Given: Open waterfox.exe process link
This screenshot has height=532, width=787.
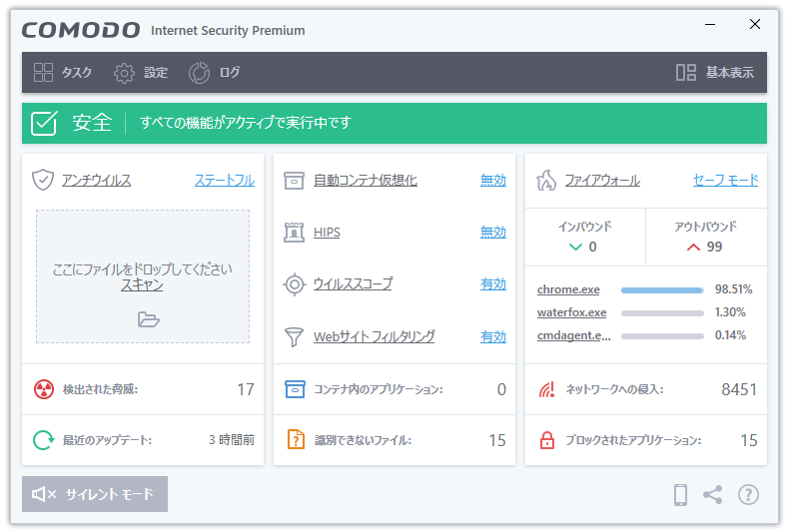Looking at the screenshot, I should 571,312.
